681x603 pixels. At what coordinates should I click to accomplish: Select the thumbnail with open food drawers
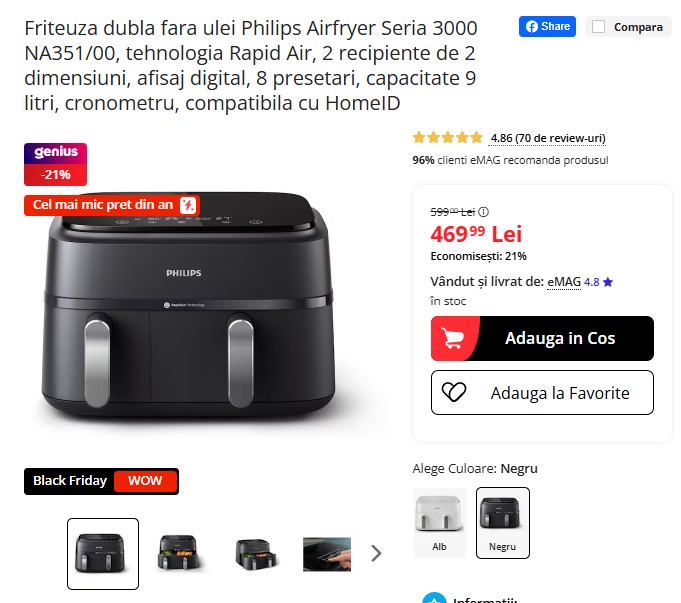(x=179, y=553)
